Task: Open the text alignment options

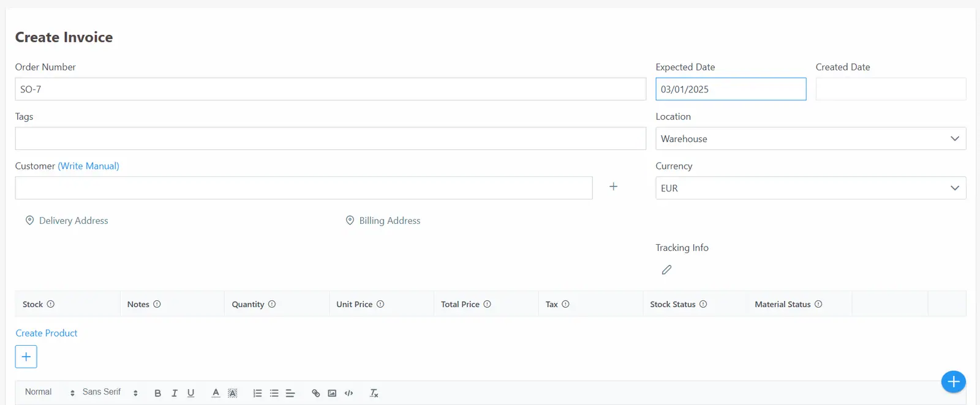Action: (290, 393)
